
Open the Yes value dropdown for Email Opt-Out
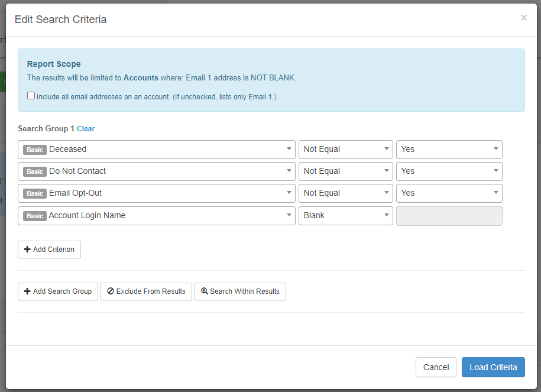click(449, 193)
